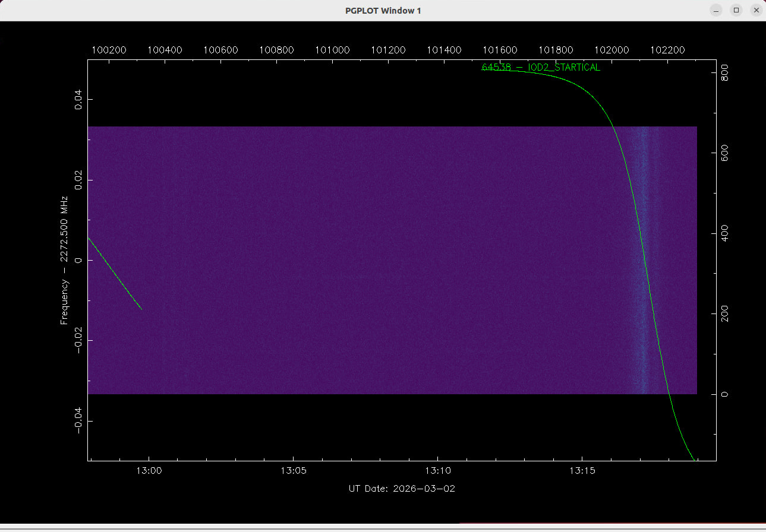Click the 800 label on right axis
Image resolution: width=766 pixels, height=532 pixels.
[725, 73]
